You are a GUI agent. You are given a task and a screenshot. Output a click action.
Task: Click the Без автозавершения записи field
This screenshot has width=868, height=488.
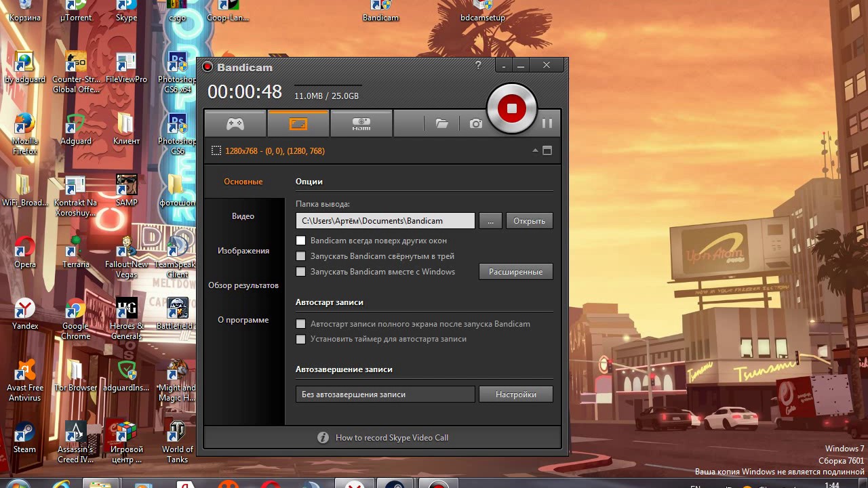coord(385,394)
